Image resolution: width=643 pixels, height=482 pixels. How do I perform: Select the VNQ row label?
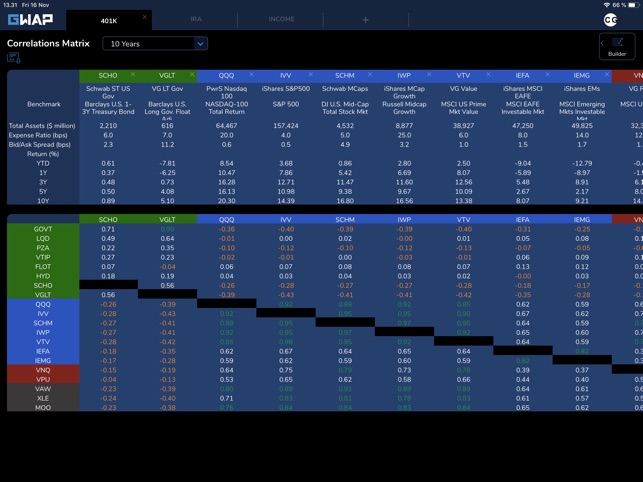pos(43,370)
